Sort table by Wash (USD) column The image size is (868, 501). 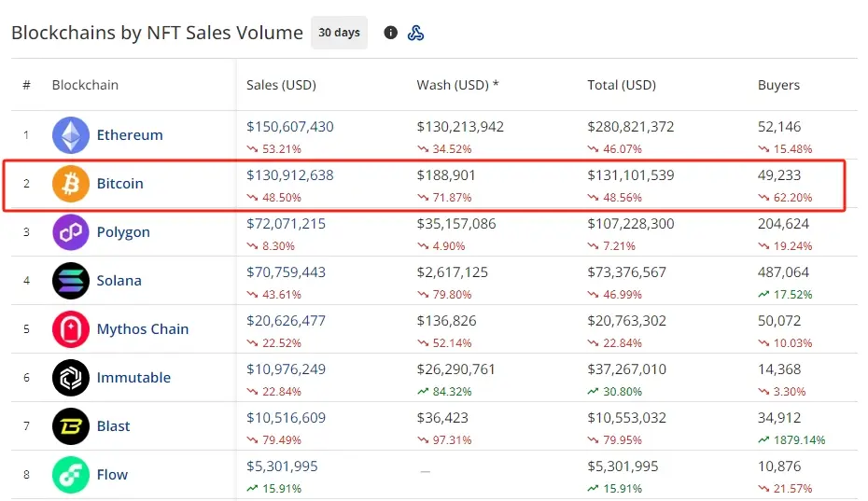click(x=457, y=85)
